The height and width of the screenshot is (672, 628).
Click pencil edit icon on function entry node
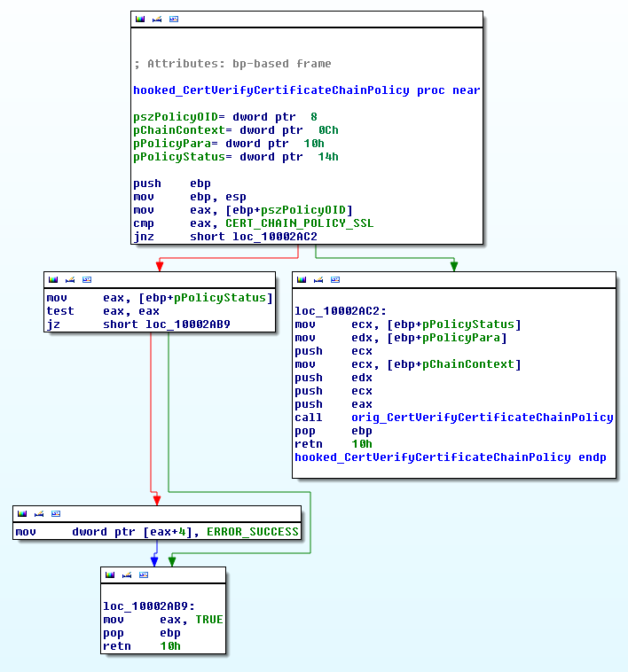pyautogui.click(x=157, y=19)
